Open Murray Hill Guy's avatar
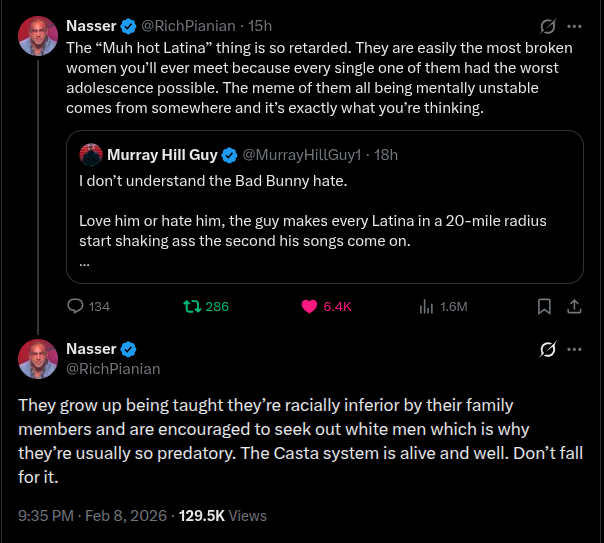 (x=91, y=155)
